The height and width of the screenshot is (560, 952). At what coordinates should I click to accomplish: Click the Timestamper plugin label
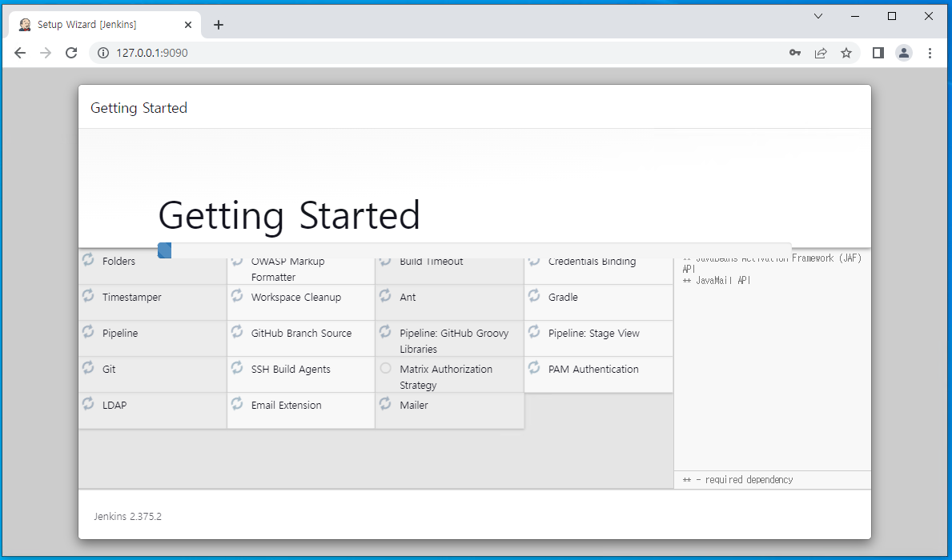tap(132, 297)
